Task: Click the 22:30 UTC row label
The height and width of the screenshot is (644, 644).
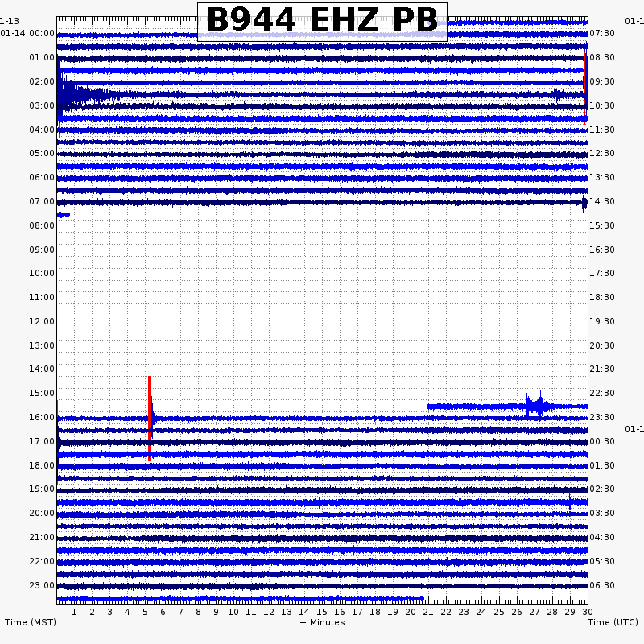Action: (602, 393)
